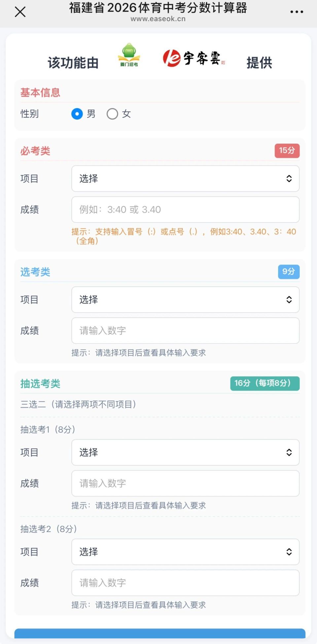Click the blue submit button at bottom
This screenshot has width=317, height=644.
pos(158,637)
